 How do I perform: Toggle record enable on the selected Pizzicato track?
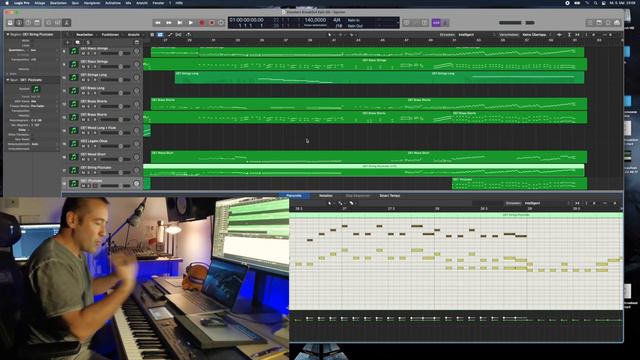(x=95, y=186)
